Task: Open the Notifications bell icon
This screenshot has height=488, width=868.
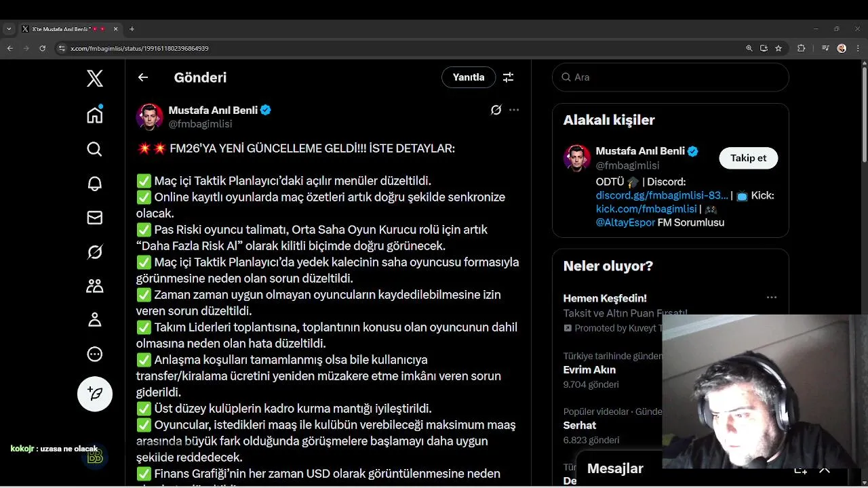Action: pyautogui.click(x=95, y=183)
